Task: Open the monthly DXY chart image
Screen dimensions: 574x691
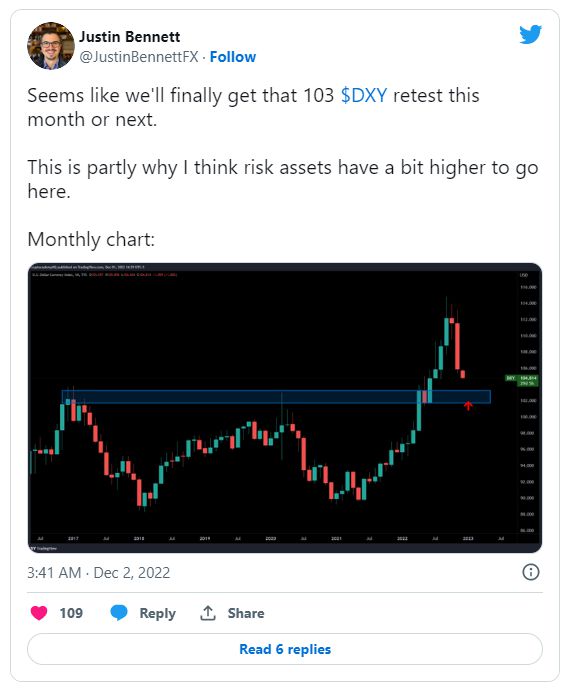Action: (x=285, y=408)
